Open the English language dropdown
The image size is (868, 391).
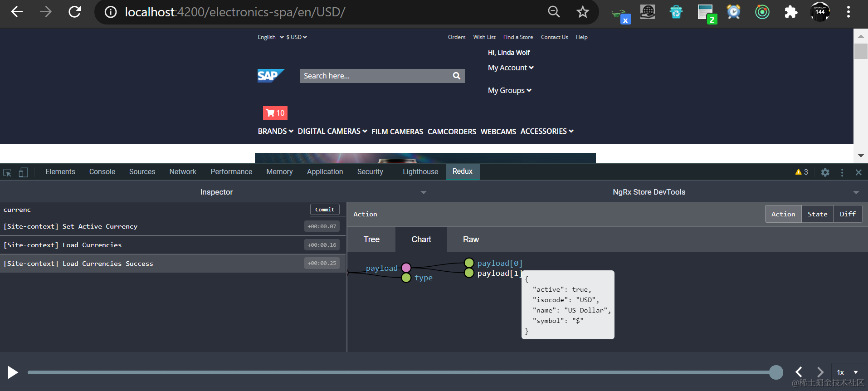click(271, 37)
